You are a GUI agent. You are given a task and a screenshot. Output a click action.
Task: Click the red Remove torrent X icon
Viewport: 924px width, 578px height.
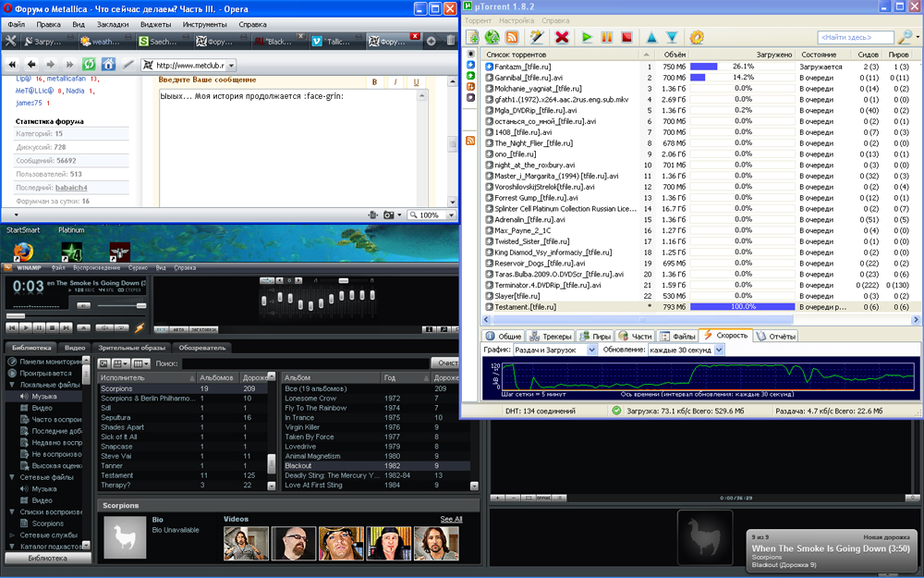coord(561,37)
